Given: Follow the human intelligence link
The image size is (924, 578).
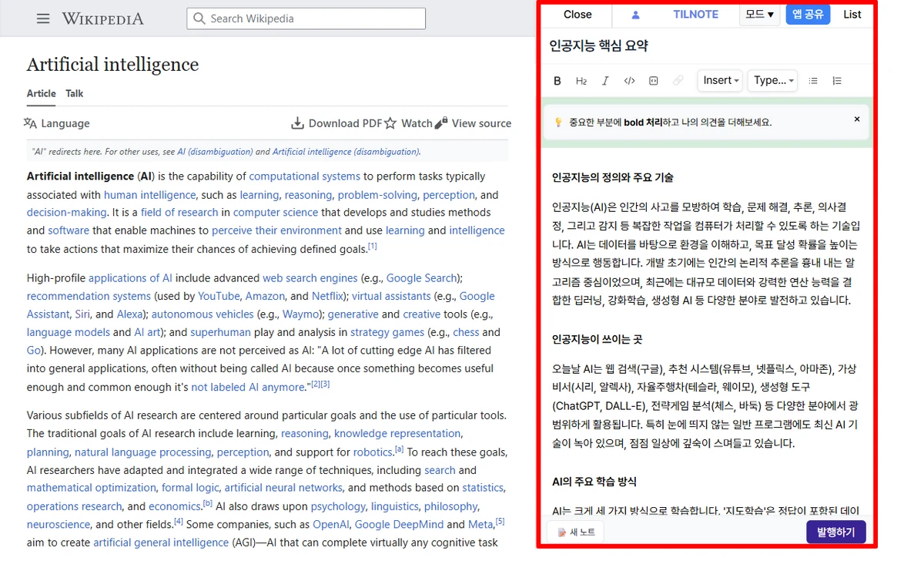Looking at the screenshot, I should click(x=150, y=195).
